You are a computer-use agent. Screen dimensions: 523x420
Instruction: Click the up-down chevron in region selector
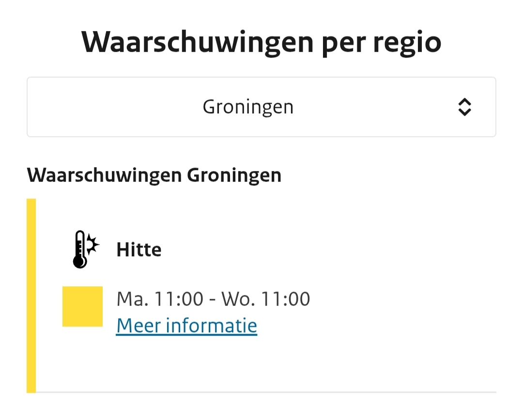pos(464,107)
